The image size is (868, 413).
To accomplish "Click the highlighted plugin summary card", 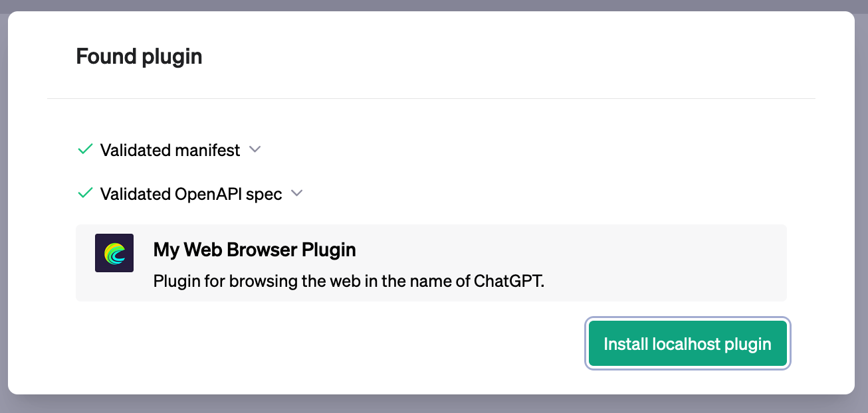I will click(x=431, y=263).
